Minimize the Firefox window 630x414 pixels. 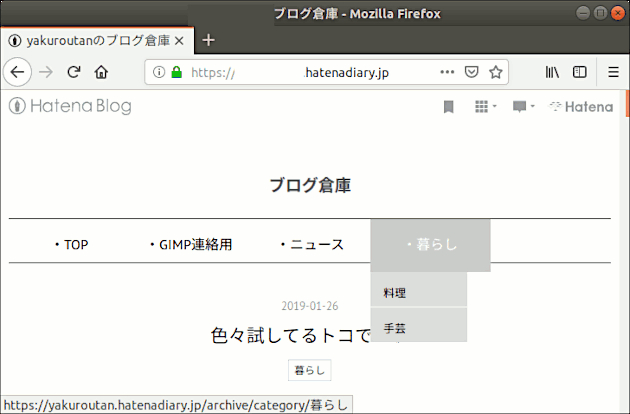tap(583, 13)
